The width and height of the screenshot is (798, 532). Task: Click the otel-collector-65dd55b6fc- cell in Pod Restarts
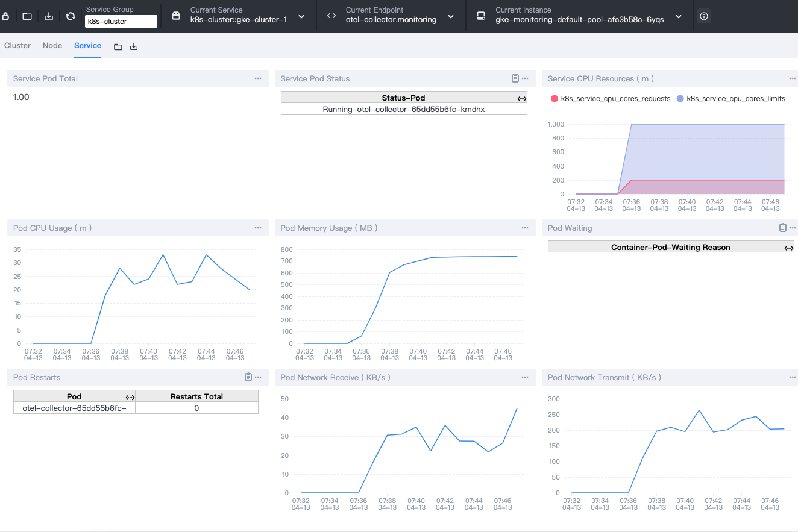pos(75,408)
